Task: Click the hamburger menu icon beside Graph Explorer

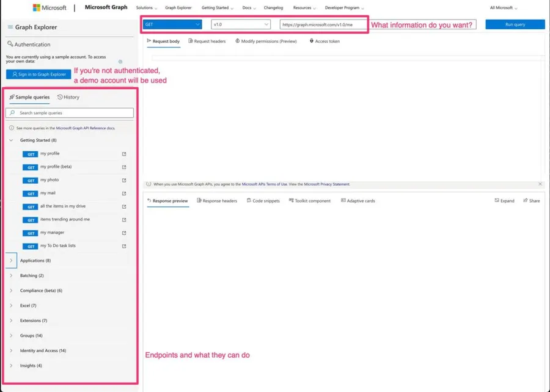Action: tap(10, 27)
